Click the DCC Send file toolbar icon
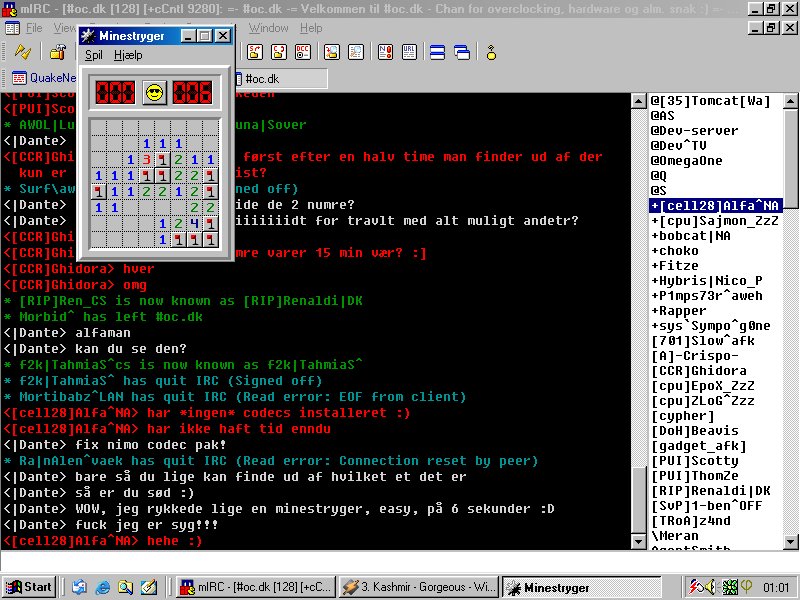Viewport: 800px width, 600px height. pyautogui.click(x=255, y=52)
